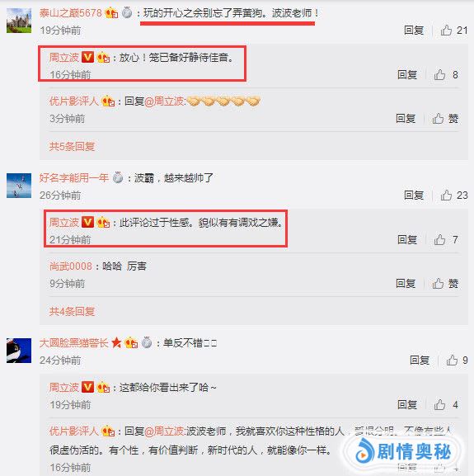This screenshot has height=476, width=474.
Task: Click 回复 next to 尚武0008's comment
Action: pos(406,283)
